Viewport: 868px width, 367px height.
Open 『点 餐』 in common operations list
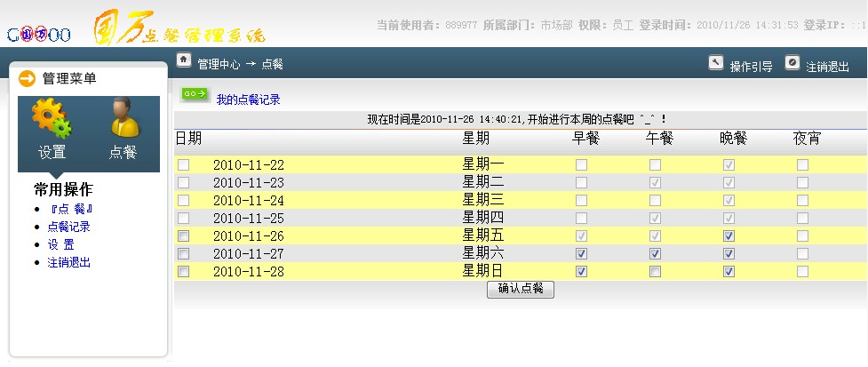[72, 209]
